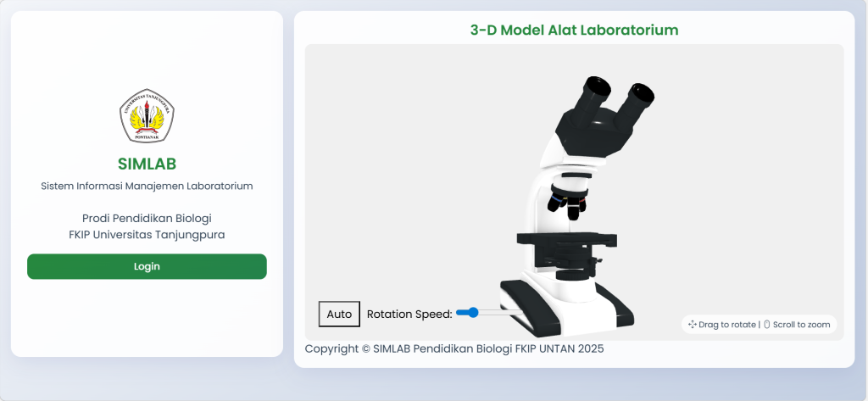Click the '3-D Model Alat Laboratorium' heading
This screenshot has height=401, width=868.
pos(574,31)
